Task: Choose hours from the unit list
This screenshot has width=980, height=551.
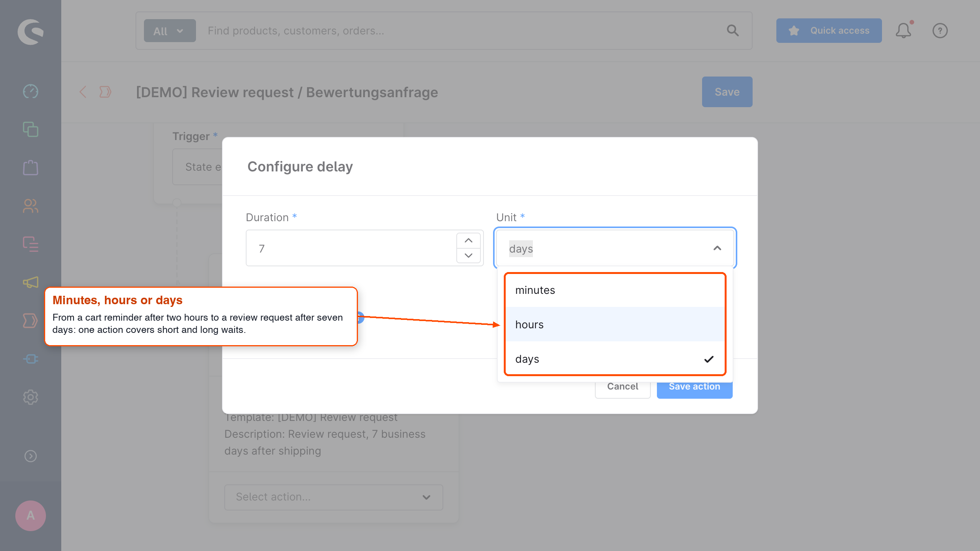Action: tap(615, 324)
